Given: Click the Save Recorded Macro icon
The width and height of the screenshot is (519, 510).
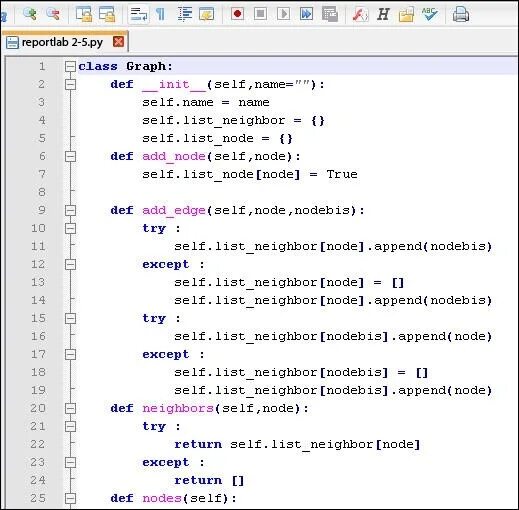Looking at the screenshot, I should coord(330,14).
